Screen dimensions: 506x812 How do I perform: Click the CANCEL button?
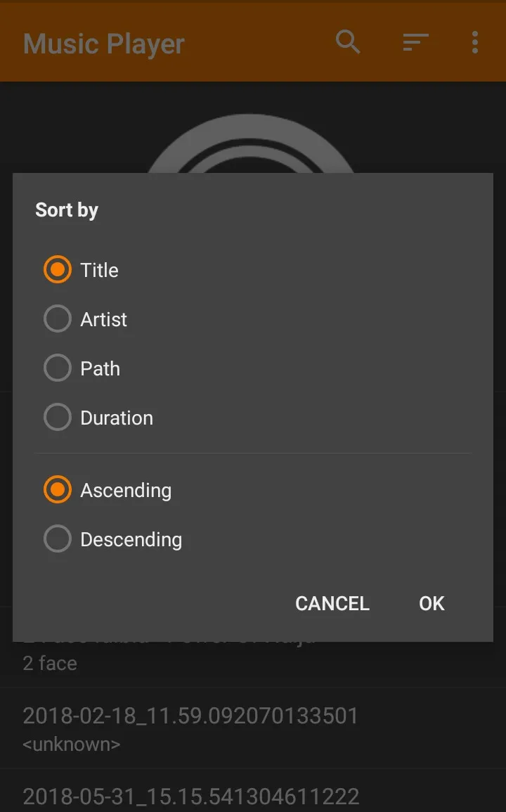332,603
